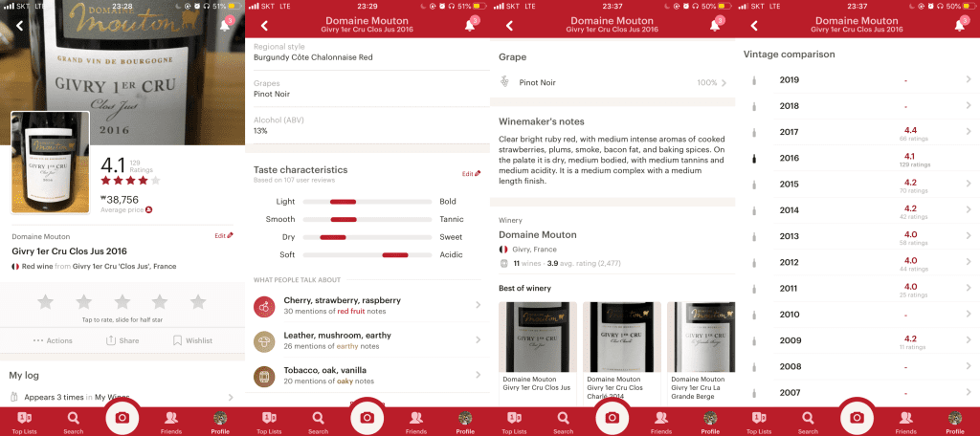980x436 pixels.
Task: Open 'Appears 3 times in My Wines' row
Action: 122,397
